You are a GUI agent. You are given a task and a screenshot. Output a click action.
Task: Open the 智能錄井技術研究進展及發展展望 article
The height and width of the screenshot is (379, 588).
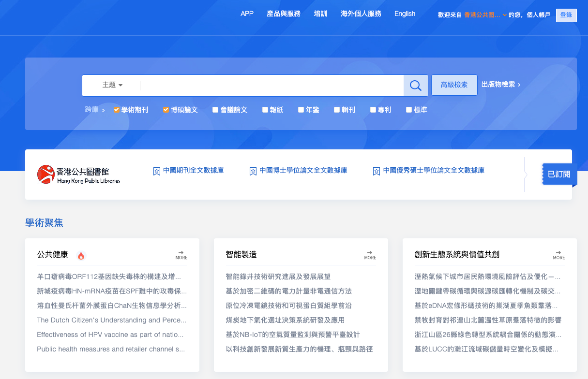(x=278, y=277)
